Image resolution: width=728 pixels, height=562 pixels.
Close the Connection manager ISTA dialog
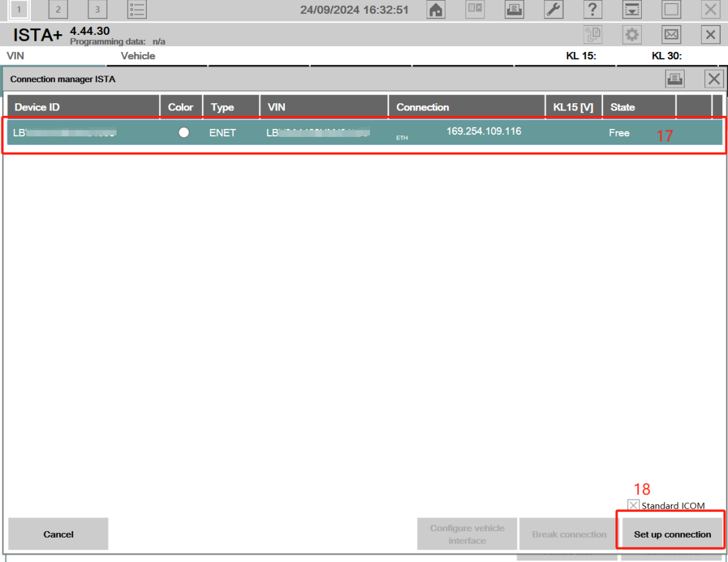click(714, 80)
